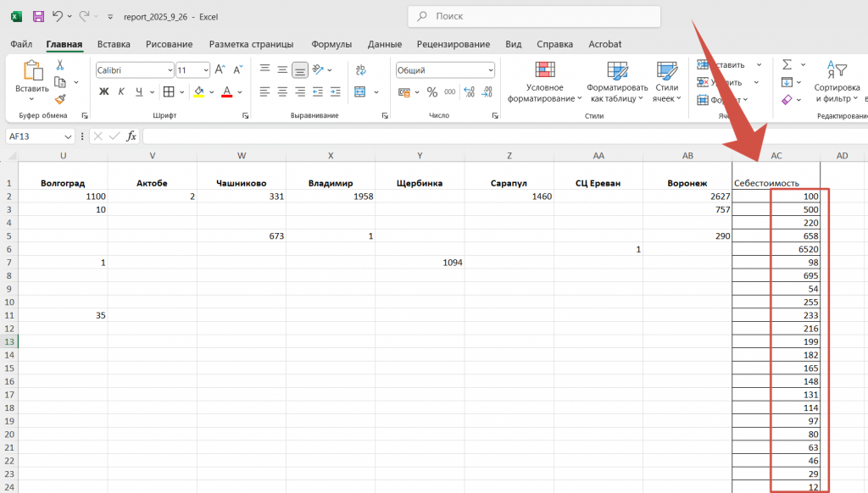Expand the Name Box dropdown arrow
Viewport: 868px width, 493px height.
tap(68, 136)
